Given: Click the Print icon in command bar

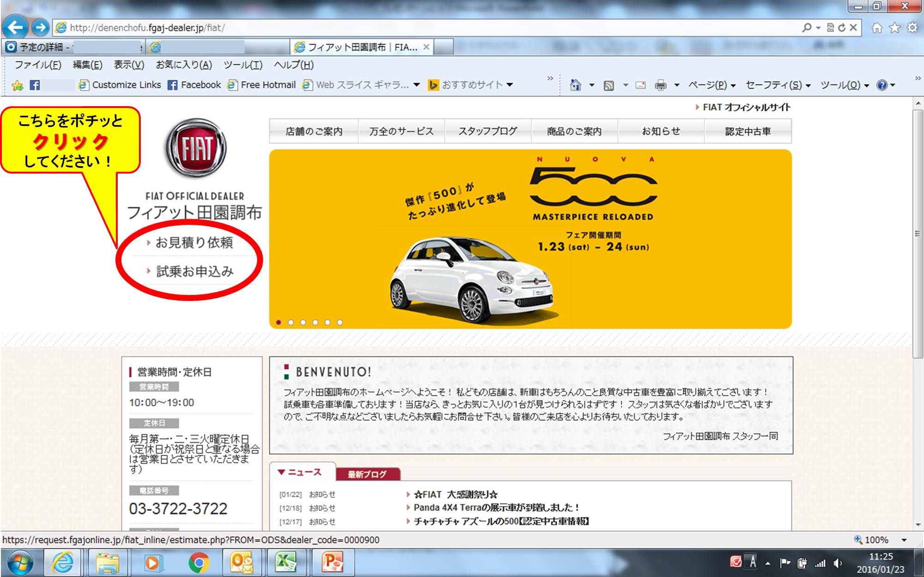Looking at the screenshot, I should pos(661,85).
